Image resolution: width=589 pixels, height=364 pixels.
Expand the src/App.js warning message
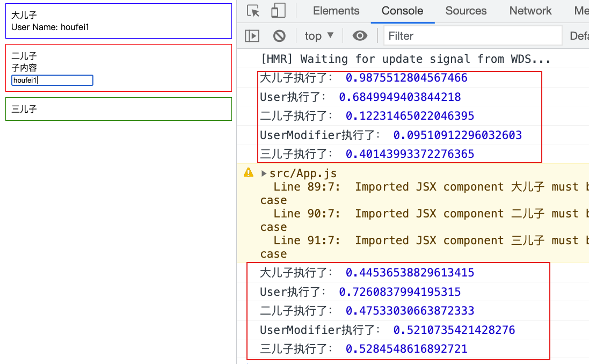pos(264,173)
